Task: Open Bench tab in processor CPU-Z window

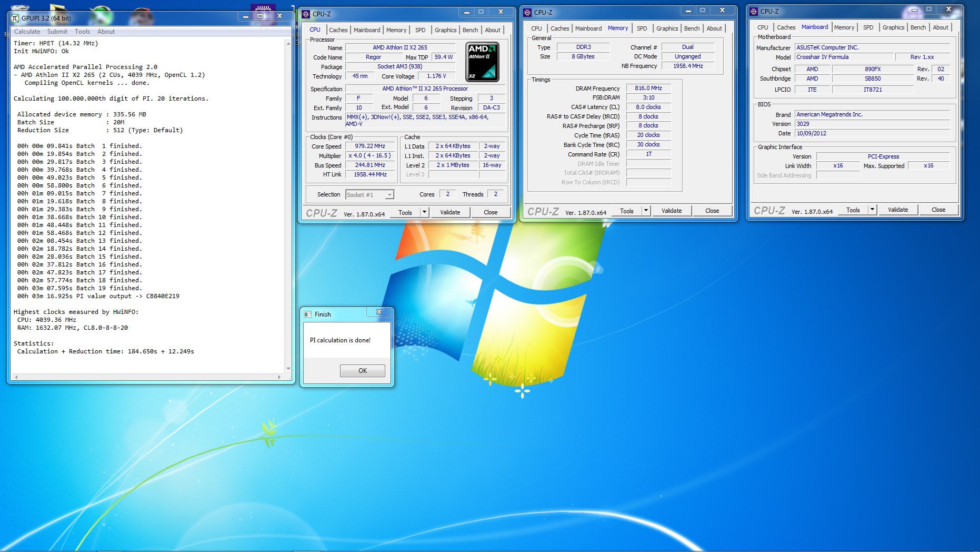Action: [471, 30]
